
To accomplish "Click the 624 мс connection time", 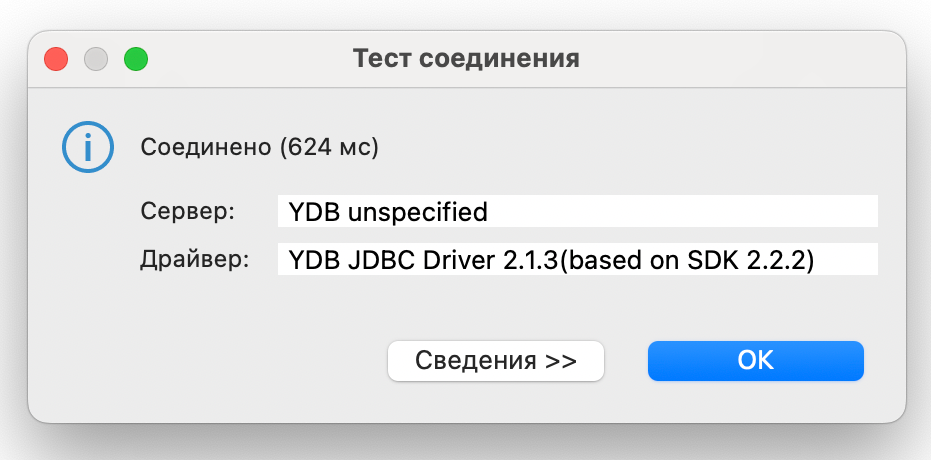I will (x=328, y=148).
